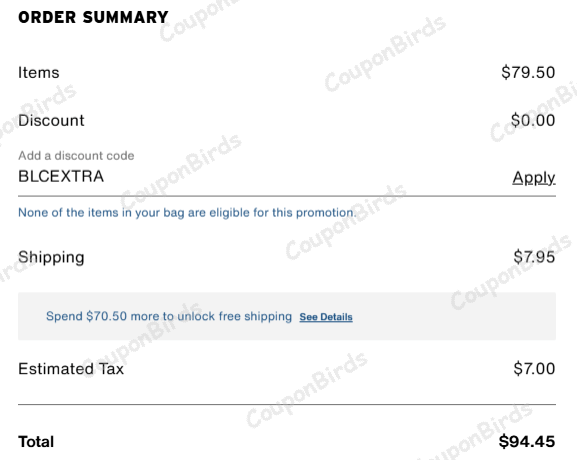
Task: Click the divider line above Total
Action: 287,404
